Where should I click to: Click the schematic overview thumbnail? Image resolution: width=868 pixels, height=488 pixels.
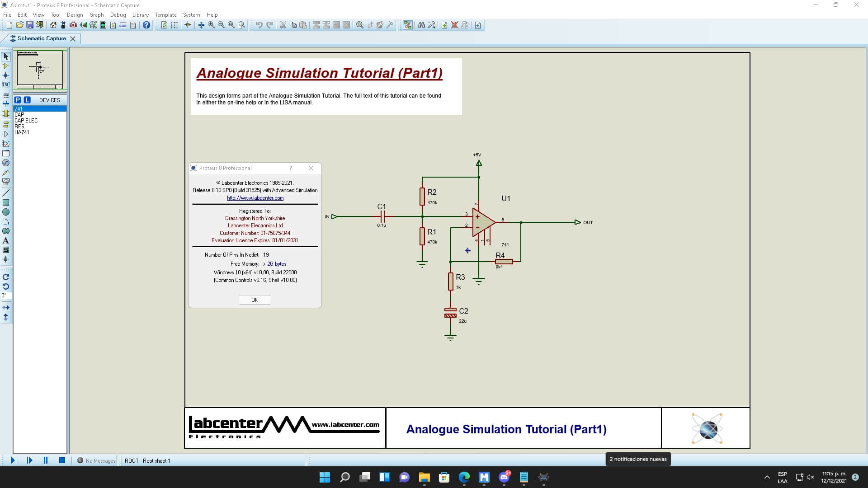click(x=40, y=70)
